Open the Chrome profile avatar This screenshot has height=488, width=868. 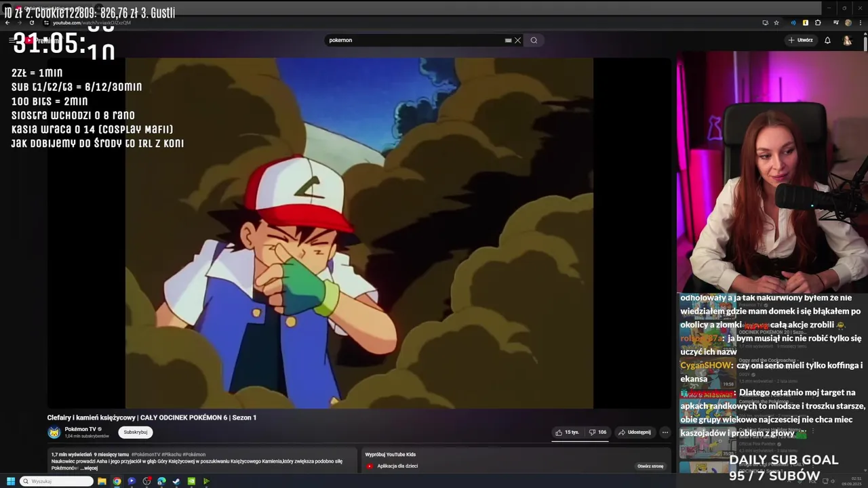(x=848, y=22)
